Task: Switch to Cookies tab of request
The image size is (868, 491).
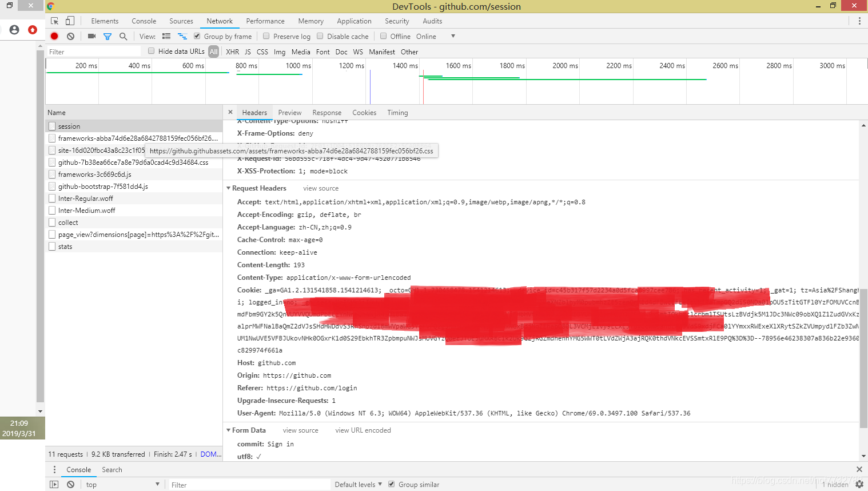Action: coord(364,113)
